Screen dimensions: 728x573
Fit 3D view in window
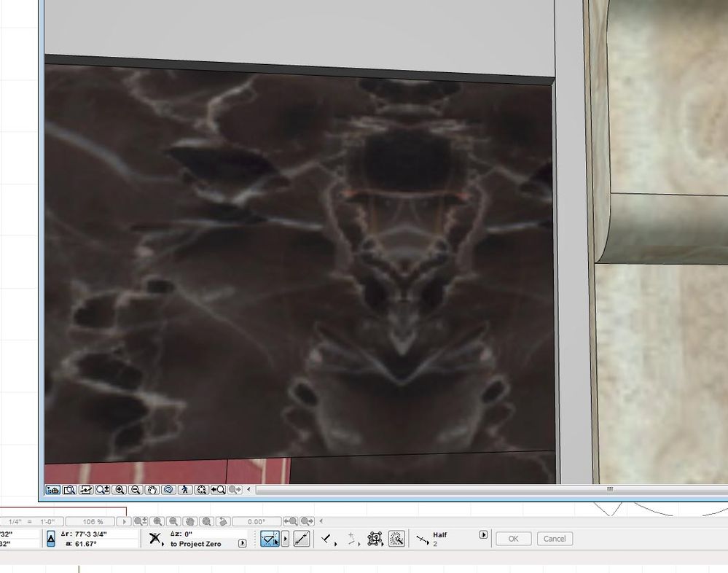coord(201,489)
